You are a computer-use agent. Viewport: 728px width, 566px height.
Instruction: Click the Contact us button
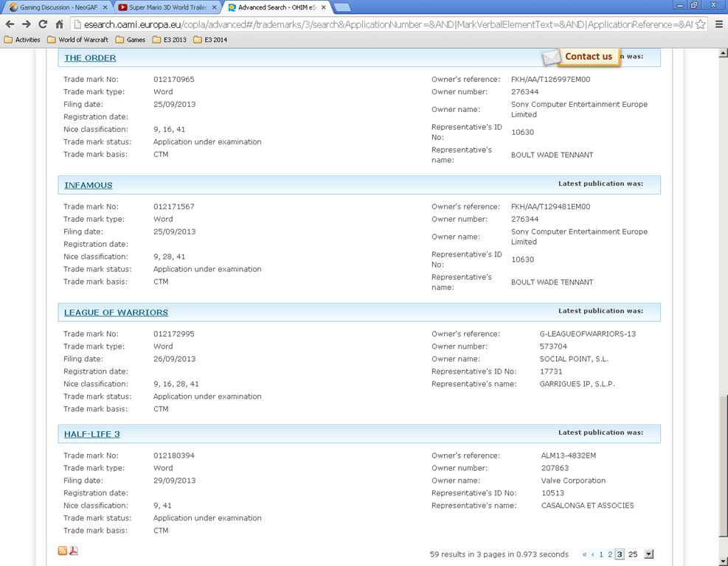pyautogui.click(x=588, y=57)
